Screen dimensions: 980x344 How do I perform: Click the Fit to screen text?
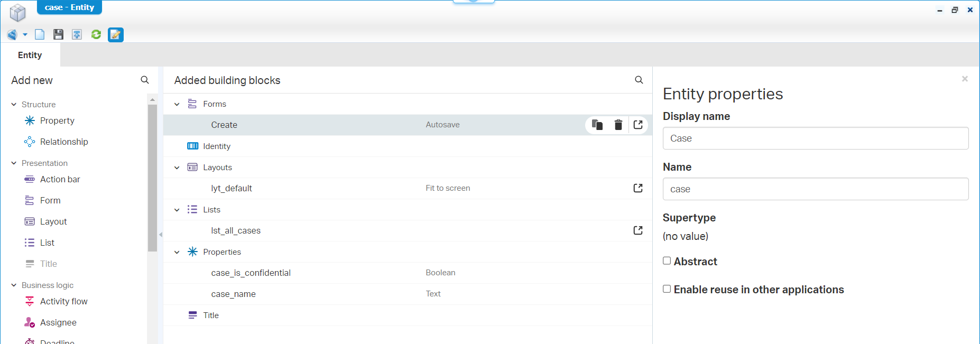pos(448,188)
